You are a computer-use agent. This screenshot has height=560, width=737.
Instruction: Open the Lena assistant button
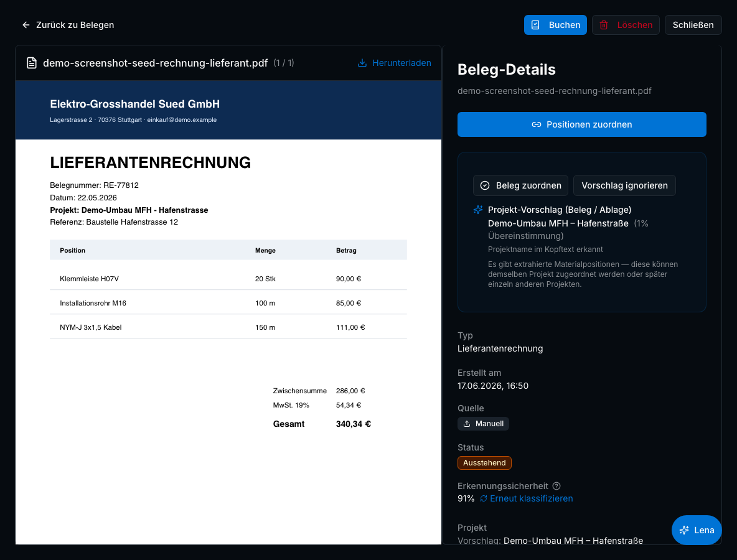pos(697,530)
